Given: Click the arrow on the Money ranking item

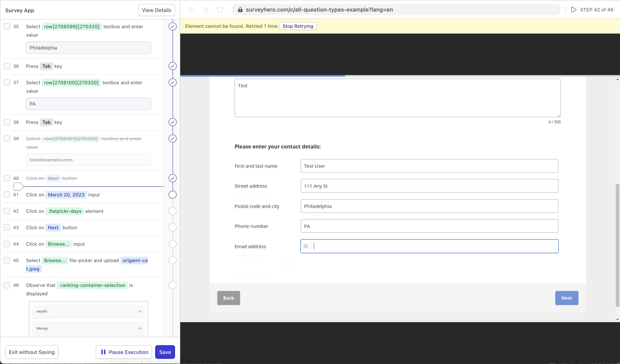Looking at the screenshot, I should 139,328.
